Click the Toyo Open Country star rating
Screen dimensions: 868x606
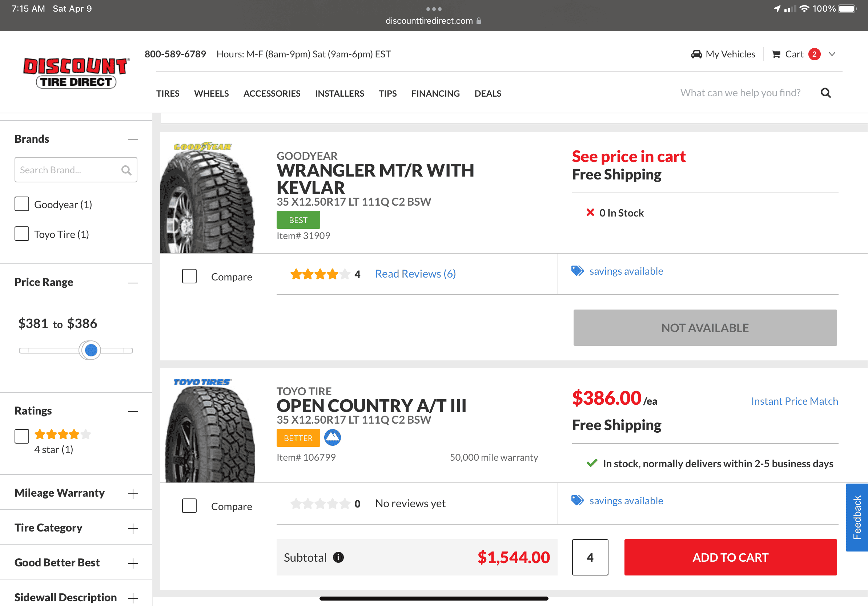pos(320,504)
